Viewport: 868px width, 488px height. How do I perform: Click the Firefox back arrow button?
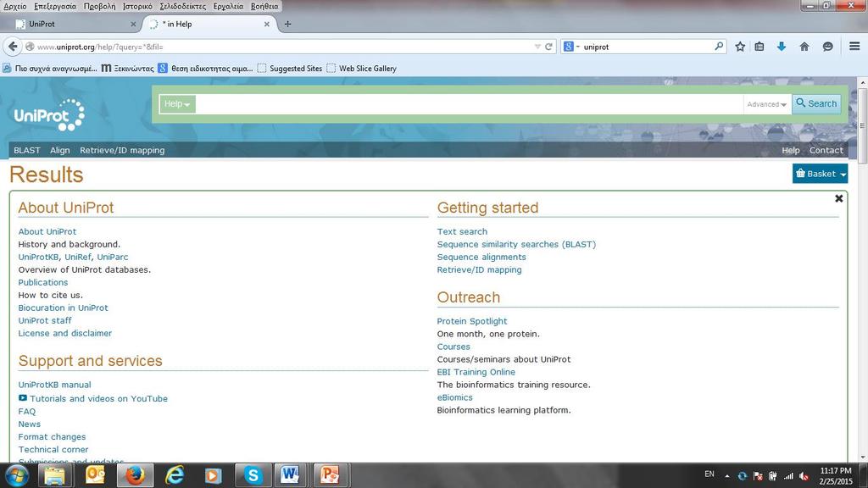pos(13,47)
